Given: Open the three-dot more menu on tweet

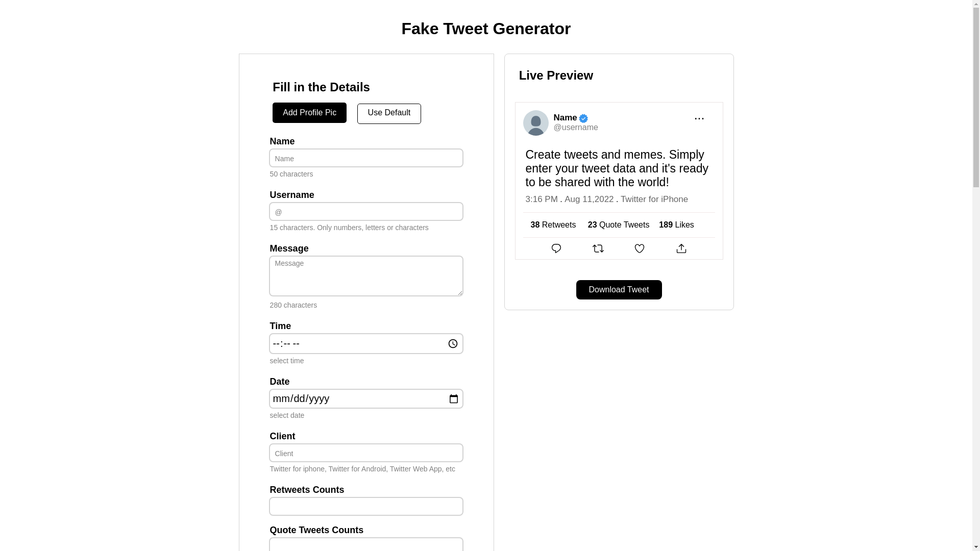Looking at the screenshot, I should [x=699, y=119].
